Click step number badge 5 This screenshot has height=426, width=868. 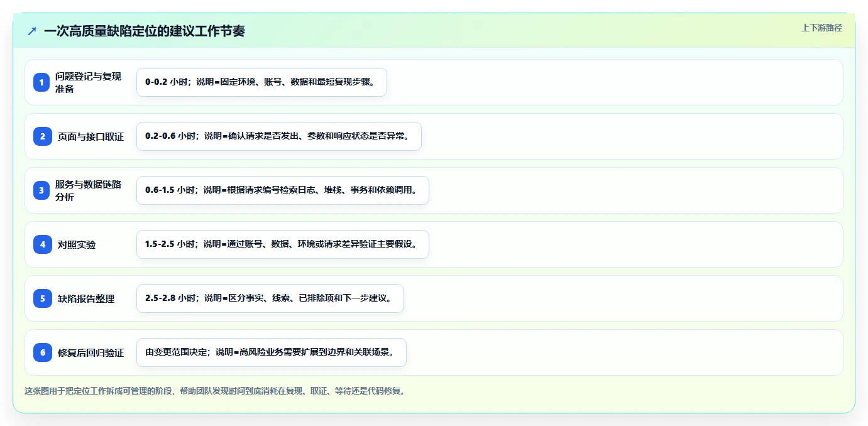point(43,298)
